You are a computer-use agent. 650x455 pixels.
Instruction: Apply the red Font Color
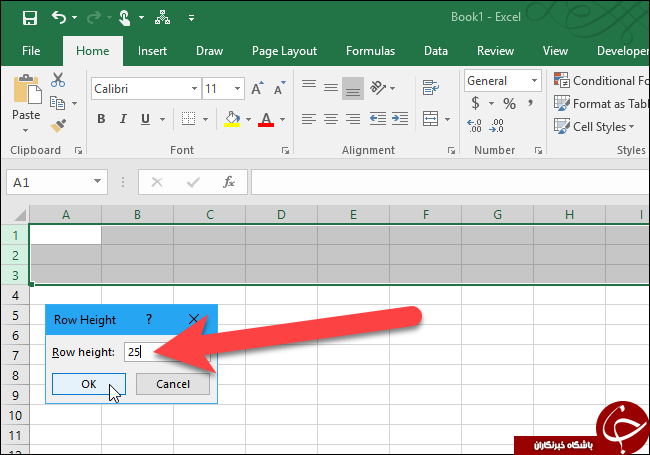[x=266, y=119]
